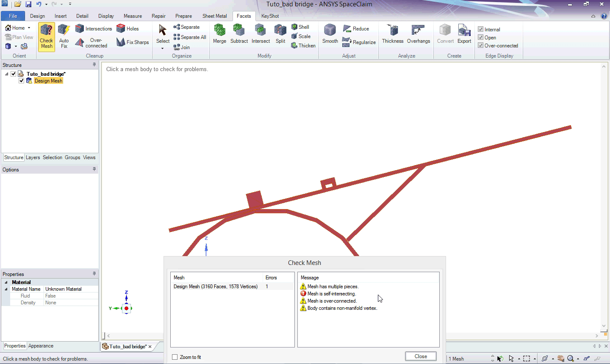
Task: Select the Design Mesh row in results
Action: pos(216,287)
